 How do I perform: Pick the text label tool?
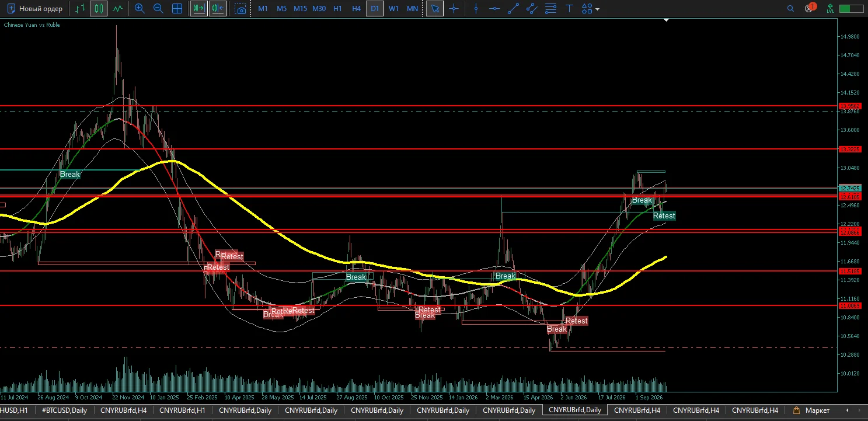[569, 9]
